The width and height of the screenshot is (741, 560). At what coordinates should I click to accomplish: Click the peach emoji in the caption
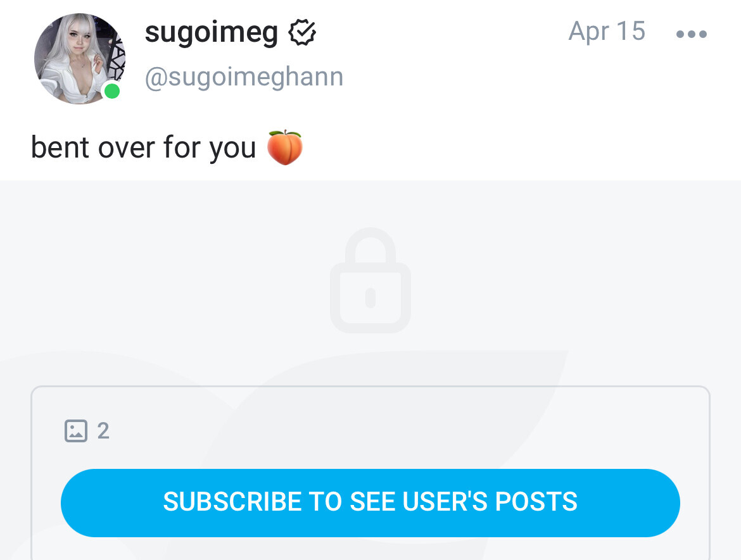tap(285, 147)
